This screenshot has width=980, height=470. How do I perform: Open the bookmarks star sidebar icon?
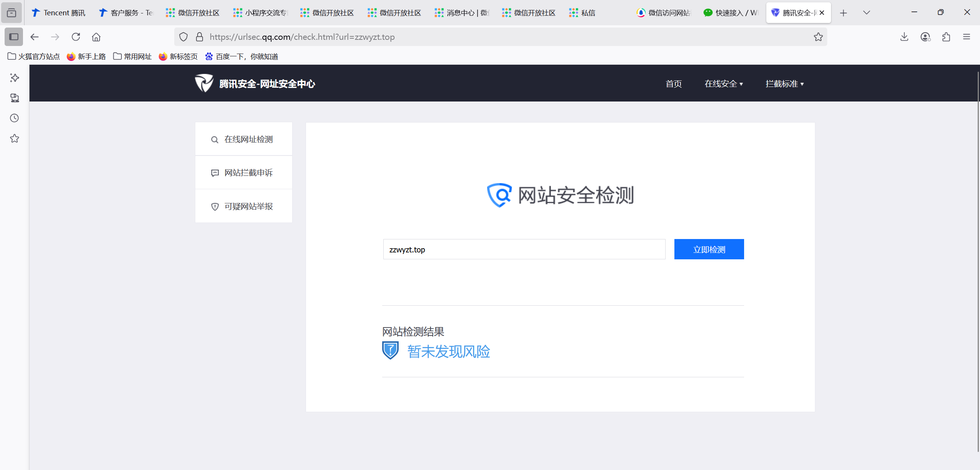click(15, 138)
